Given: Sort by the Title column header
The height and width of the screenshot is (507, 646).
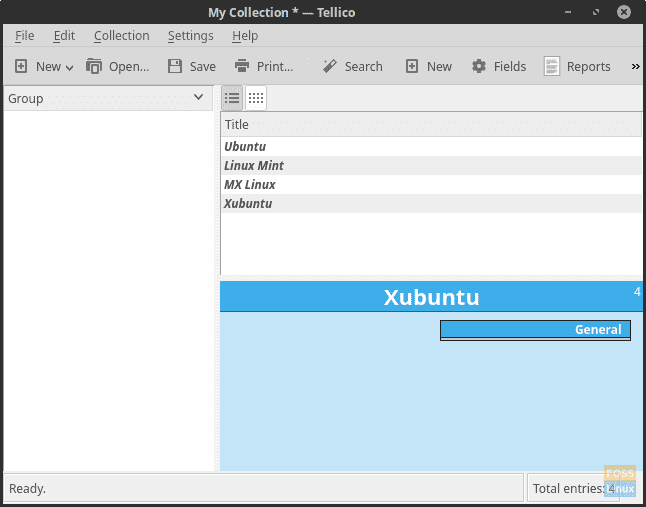Looking at the screenshot, I should pyautogui.click(x=431, y=124).
